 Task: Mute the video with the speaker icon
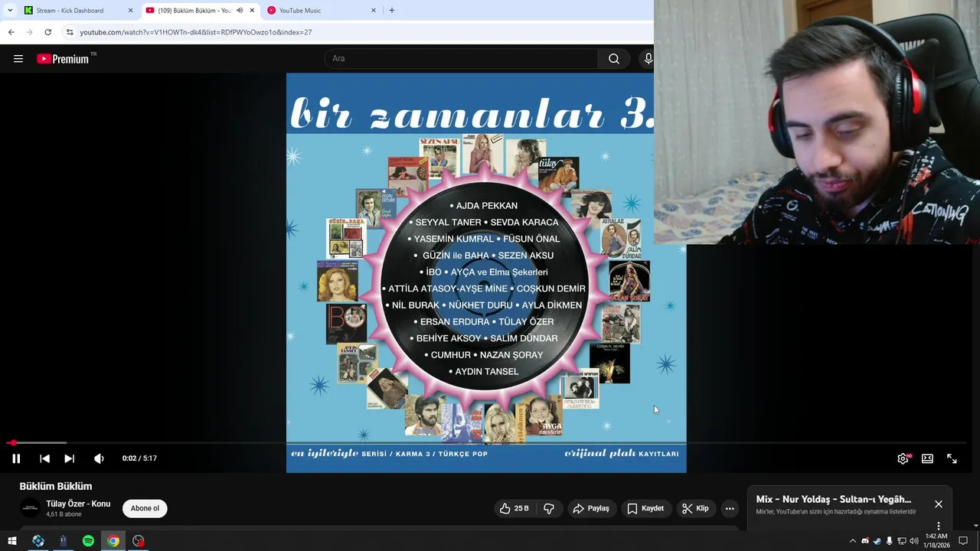tap(99, 458)
